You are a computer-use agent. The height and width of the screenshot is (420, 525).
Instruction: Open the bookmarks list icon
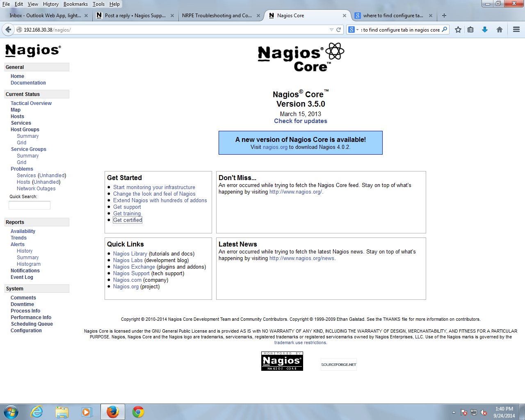(x=471, y=30)
